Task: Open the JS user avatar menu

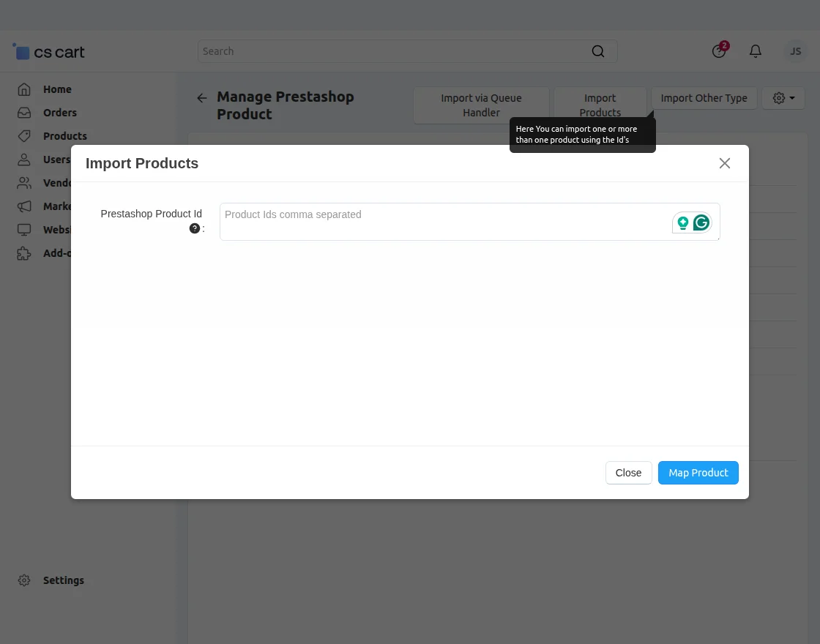Action: [x=795, y=51]
